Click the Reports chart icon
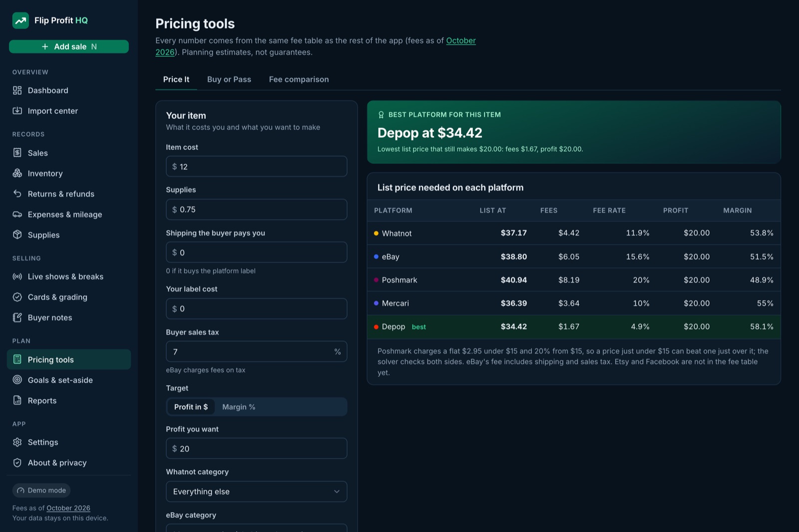This screenshot has height=532, width=799. (x=17, y=400)
